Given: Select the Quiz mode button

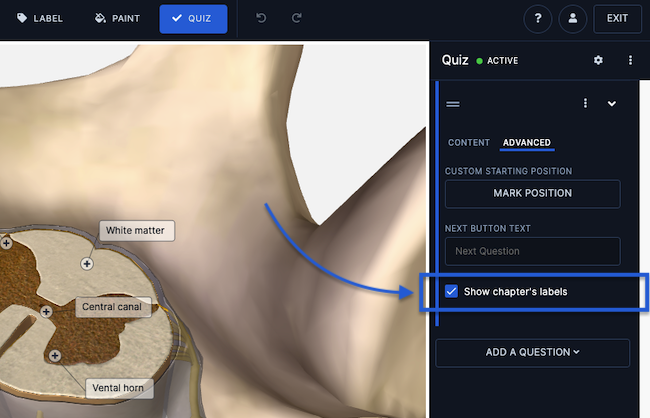Looking at the screenshot, I should 193,19.
